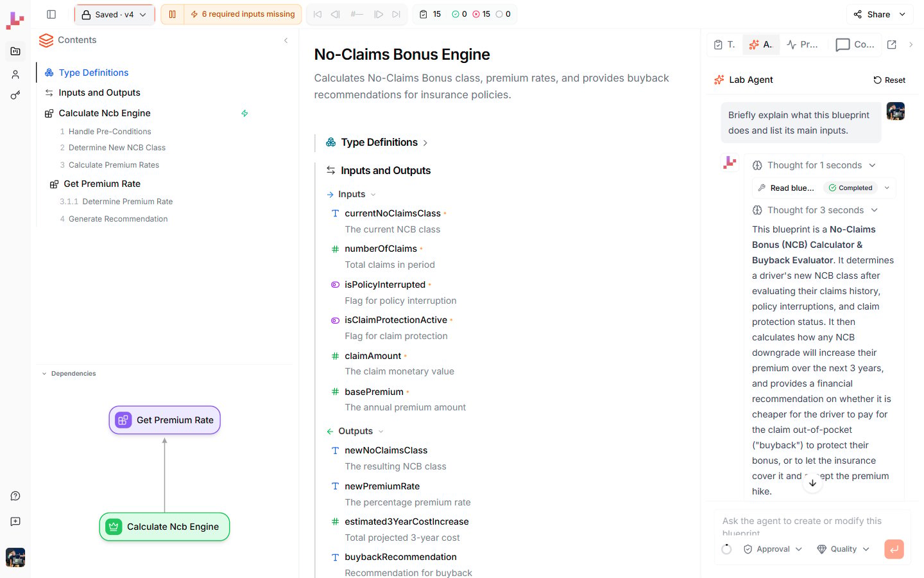924x578 pixels.
Task: Collapse the Contents panel with chevron
Action: tap(286, 40)
